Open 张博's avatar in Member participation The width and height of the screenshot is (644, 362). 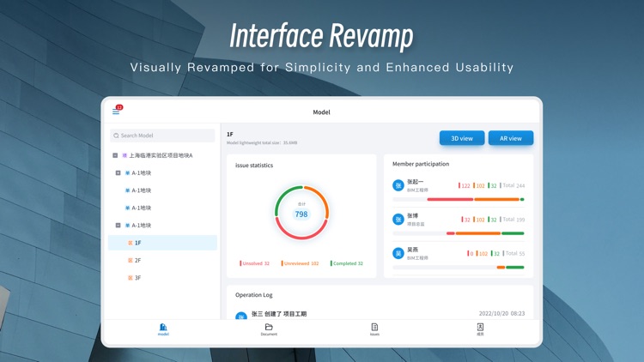(x=398, y=220)
